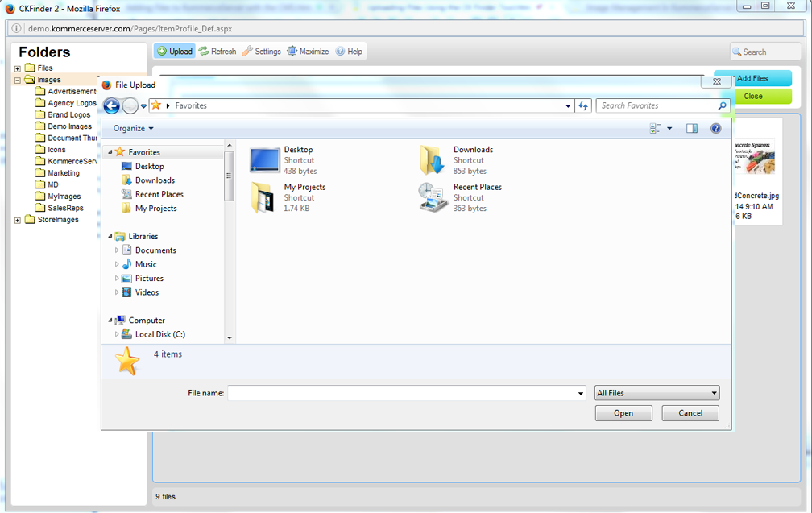The image size is (812, 513).
Task: Click the Upload toolbar button
Action: click(x=175, y=52)
